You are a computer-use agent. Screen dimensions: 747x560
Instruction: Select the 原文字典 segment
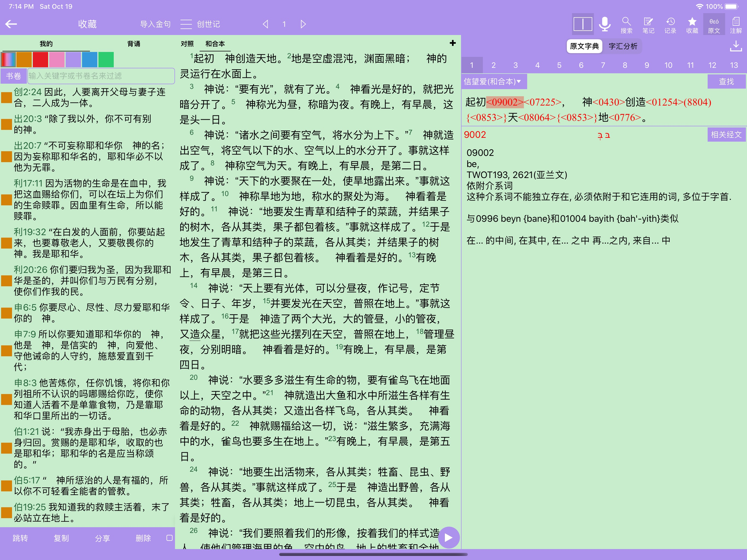584,46
